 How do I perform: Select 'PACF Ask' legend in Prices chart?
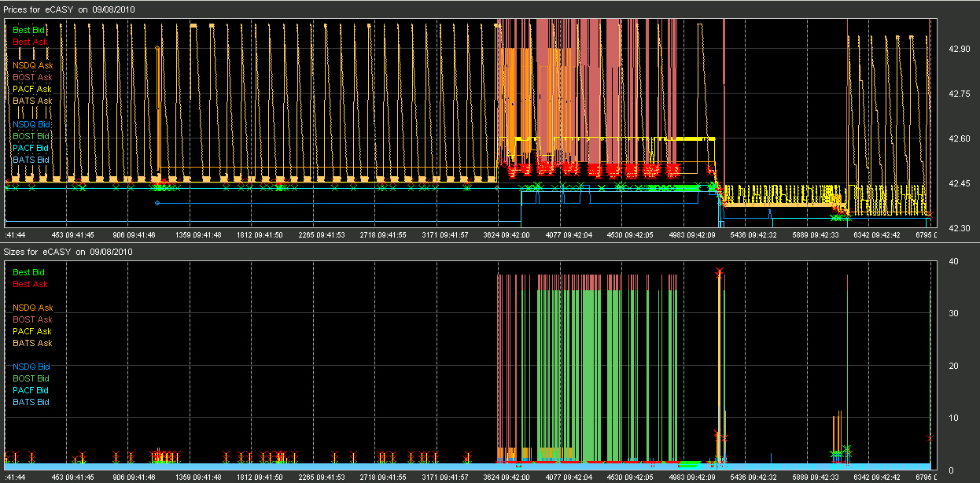32,89
